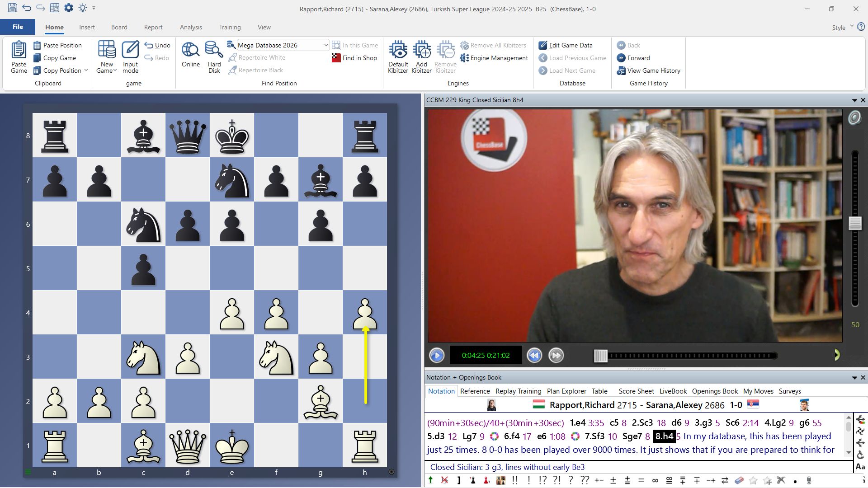
Task: Open the Default Kibitzer engine
Action: (x=398, y=50)
